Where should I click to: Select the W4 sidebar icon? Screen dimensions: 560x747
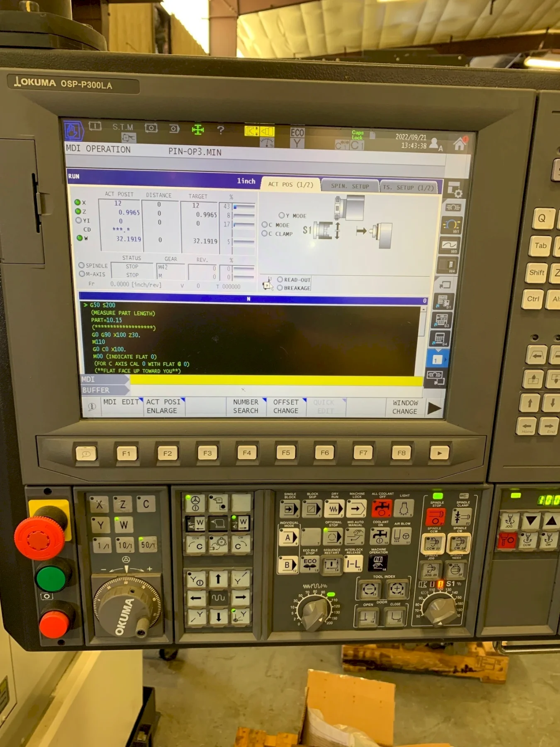(447, 265)
